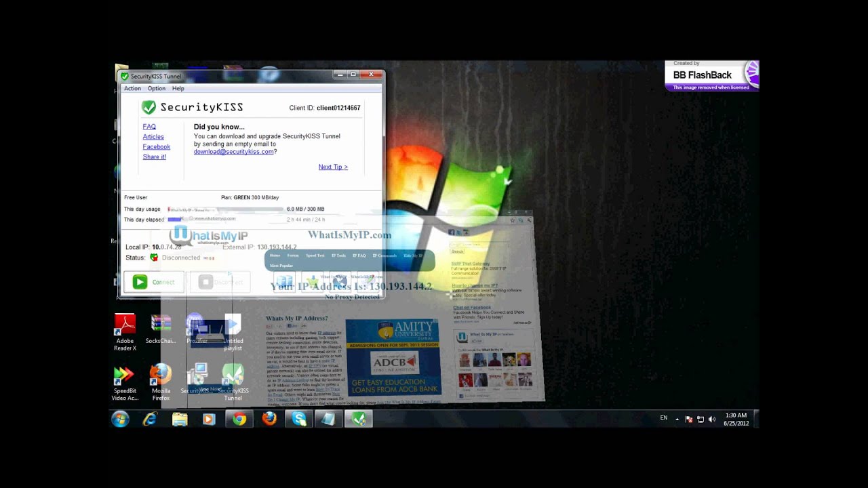Switch to SecurityKISS Tunnel taskbar button

pos(359,420)
